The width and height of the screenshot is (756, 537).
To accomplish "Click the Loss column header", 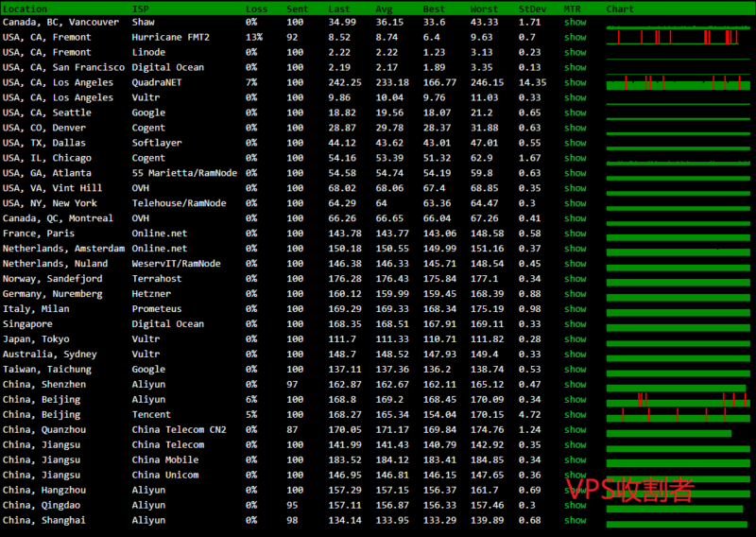I will click(x=256, y=9).
